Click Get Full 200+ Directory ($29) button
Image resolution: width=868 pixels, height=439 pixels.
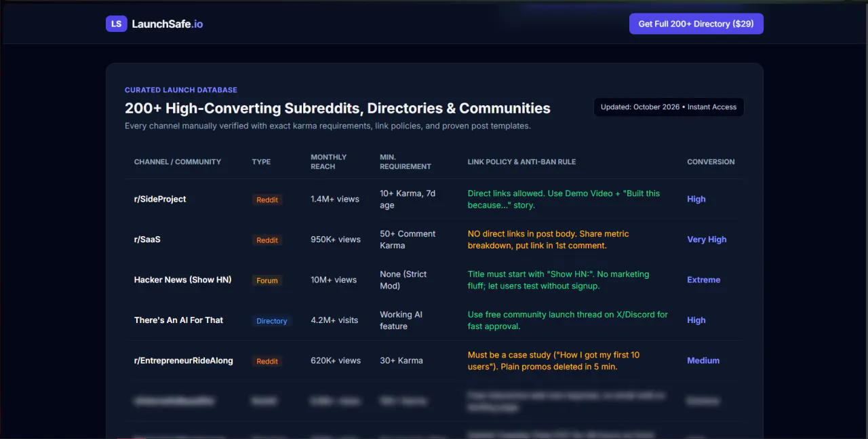point(696,24)
